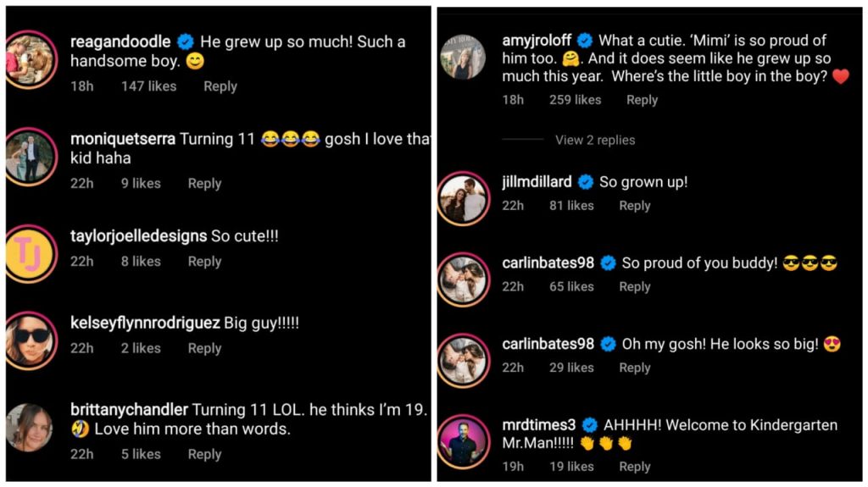868x487 pixels.
Task: Reply to reagandoodle's comment
Action: click(x=220, y=86)
